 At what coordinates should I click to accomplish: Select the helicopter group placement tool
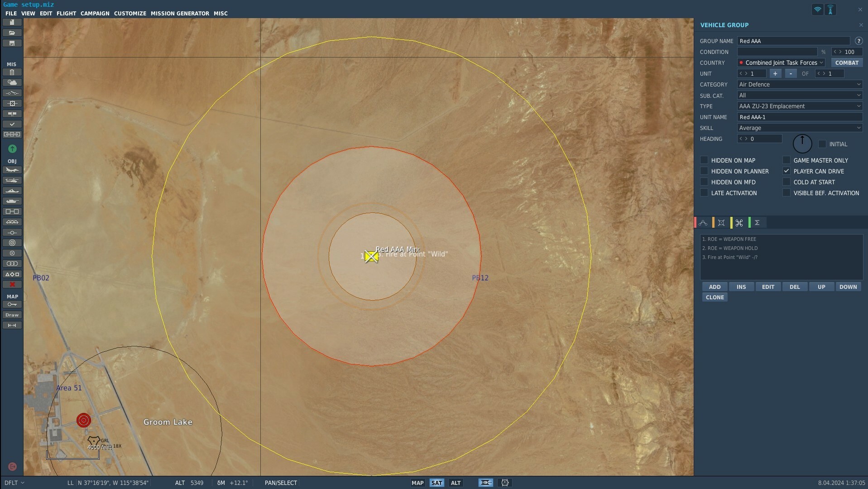click(12, 180)
